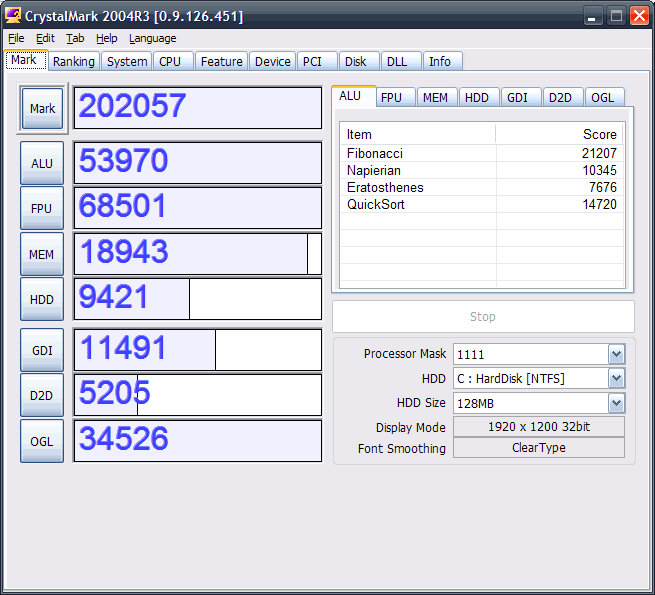Run the FPU benchmark button

pyautogui.click(x=42, y=208)
